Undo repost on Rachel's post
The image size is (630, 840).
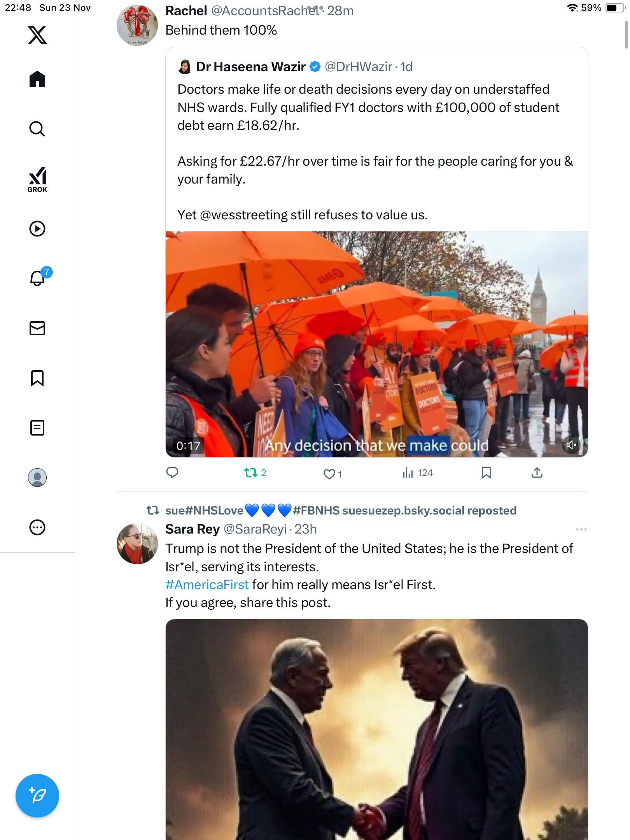[251, 473]
